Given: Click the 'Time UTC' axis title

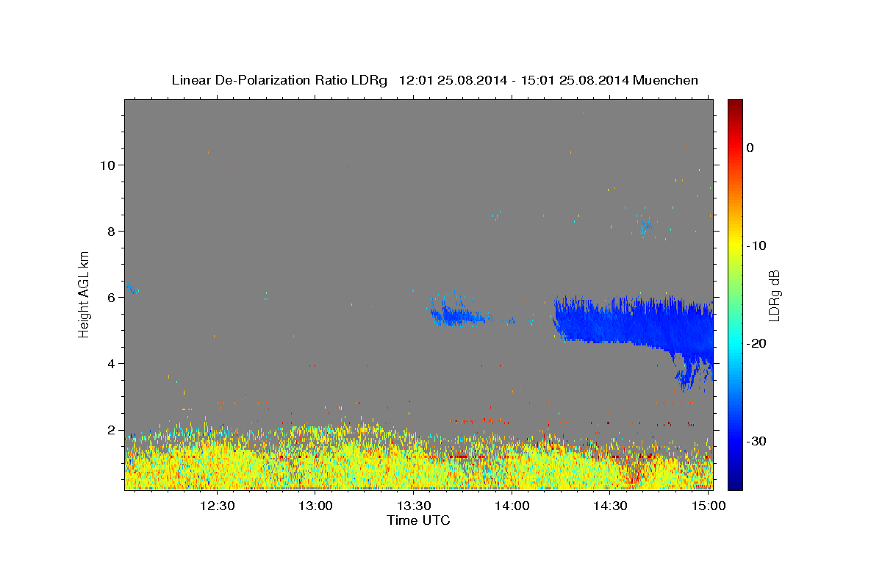Looking at the screenshot, I should [418, 520].
